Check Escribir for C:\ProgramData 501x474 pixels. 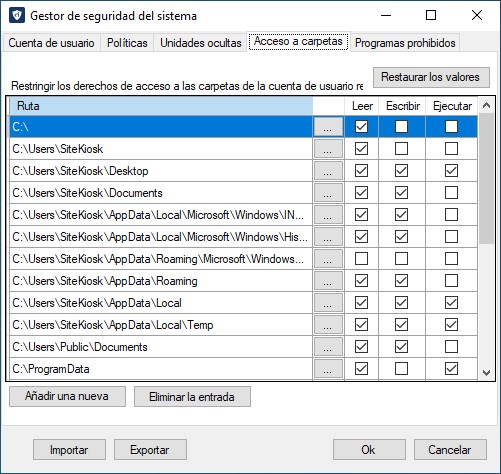[x=401, y=369]
